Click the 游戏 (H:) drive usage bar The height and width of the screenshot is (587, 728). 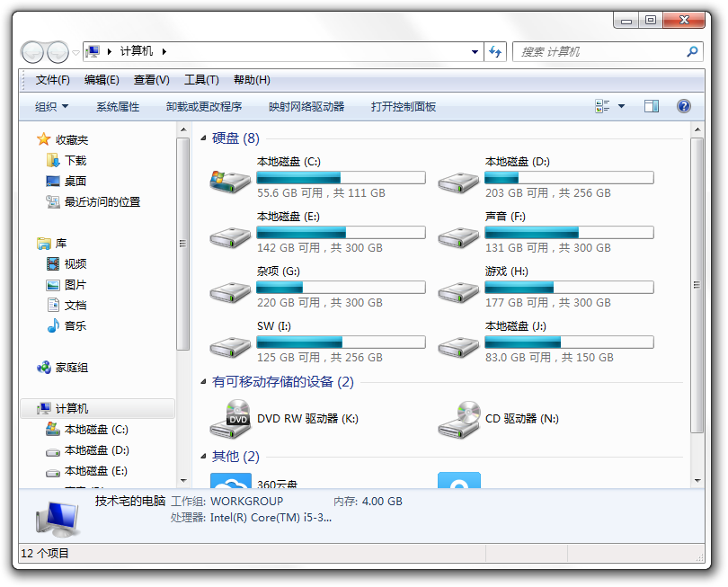click(x=569, y=288)
